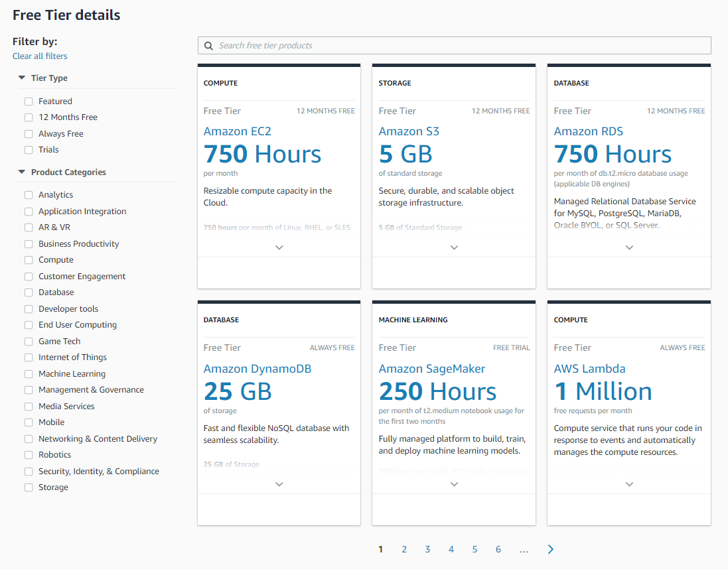
Task: Click the search magnifier icon
Action: click(209, 46)
